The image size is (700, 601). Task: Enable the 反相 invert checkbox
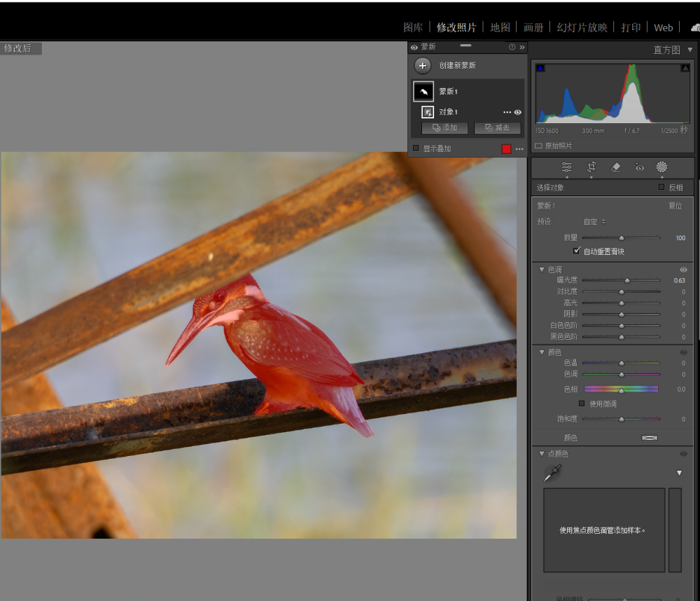tap(661, 187)
